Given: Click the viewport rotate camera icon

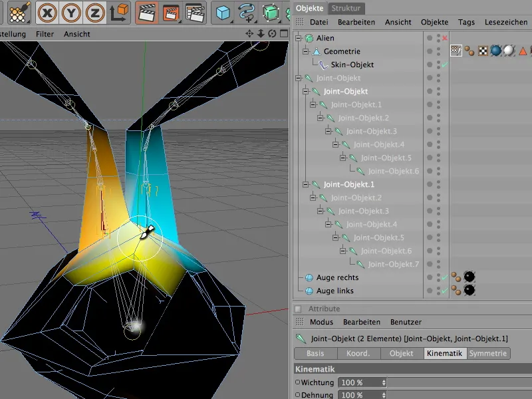Looking at the screenshot, I should (272, 33).
